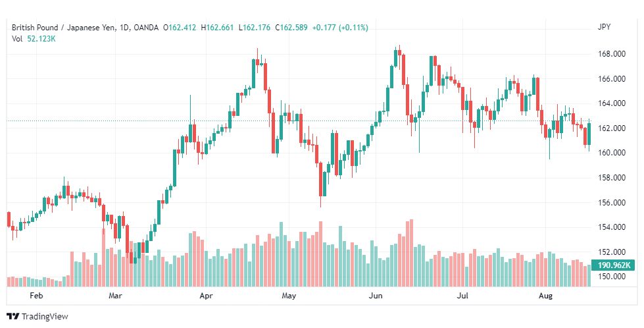Image resolution: width=644 pixels, height=328 pixels.
Task: Click the OANDA source label
Action: 146,28
